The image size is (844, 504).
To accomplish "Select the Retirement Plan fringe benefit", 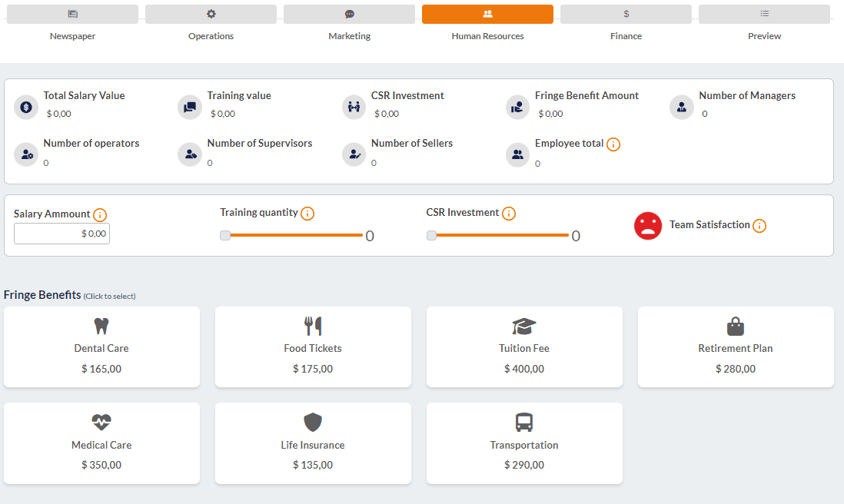I will (735, 346).
